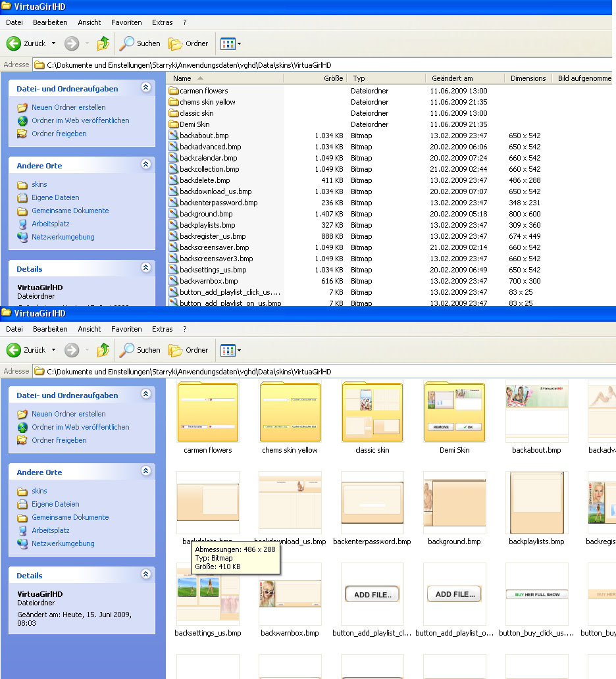Image resolution: width=616 pixels, height=679 pixels.
Task: Click Neuen Ordner erstellen in the details-list window
Action: click(x=68, y=107)
